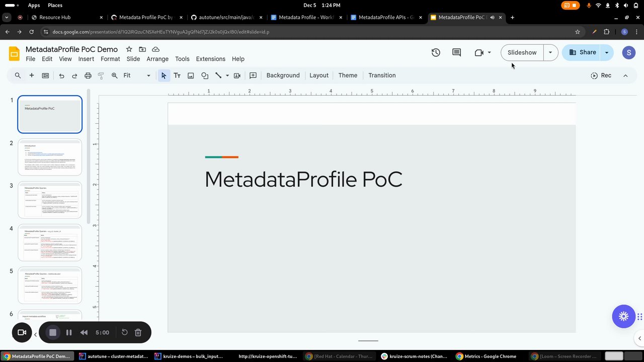The image size is (644, 362).
Task: Click the Rec recording button
Action: [x=601, y=75]
